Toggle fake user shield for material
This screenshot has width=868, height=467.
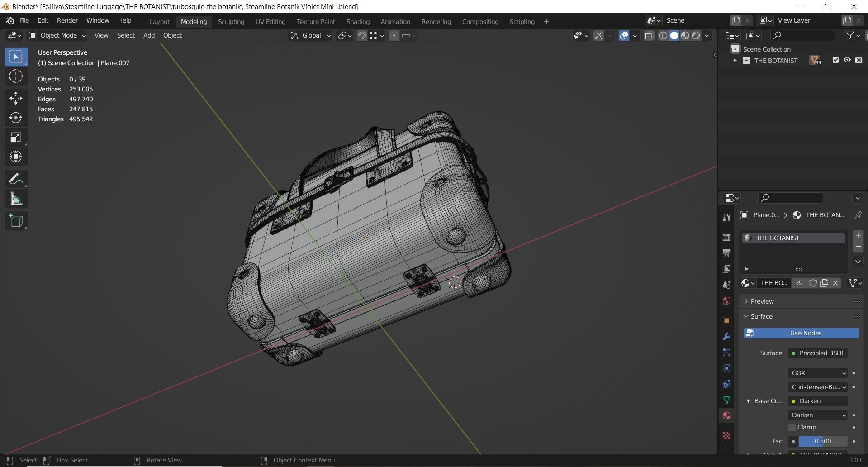[x=813, y=283]
